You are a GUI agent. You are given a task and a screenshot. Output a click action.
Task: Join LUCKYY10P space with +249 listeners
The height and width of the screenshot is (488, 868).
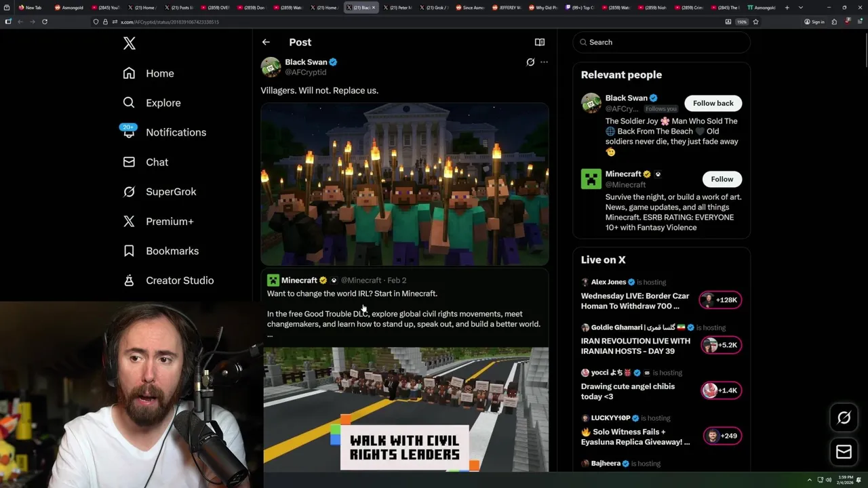pos(723,436)
